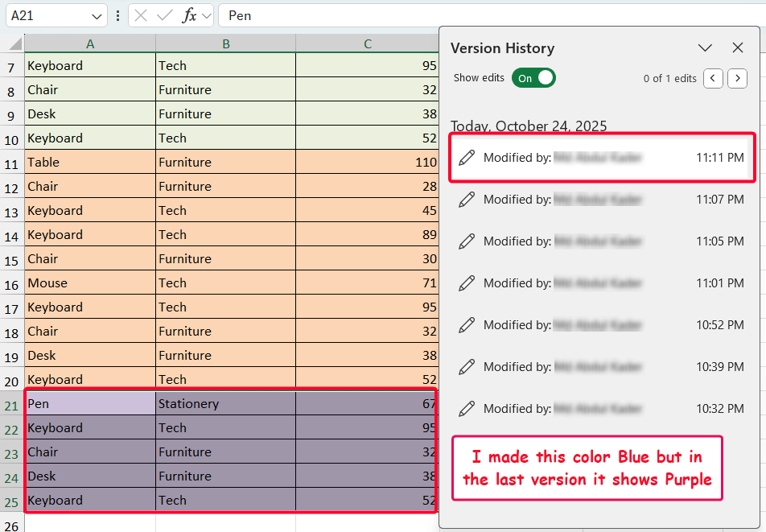Collapse the Version History panel with the chevron

706,47
